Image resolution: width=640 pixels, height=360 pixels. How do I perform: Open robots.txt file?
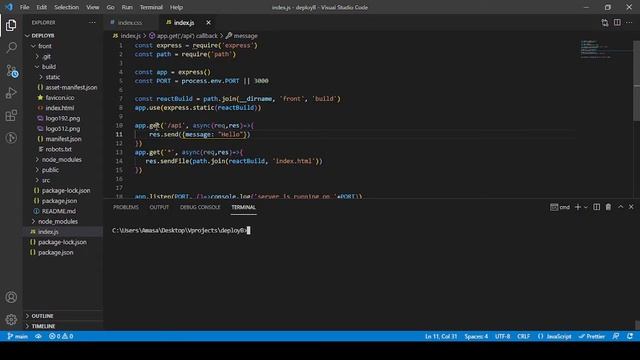tap(62, 149)
